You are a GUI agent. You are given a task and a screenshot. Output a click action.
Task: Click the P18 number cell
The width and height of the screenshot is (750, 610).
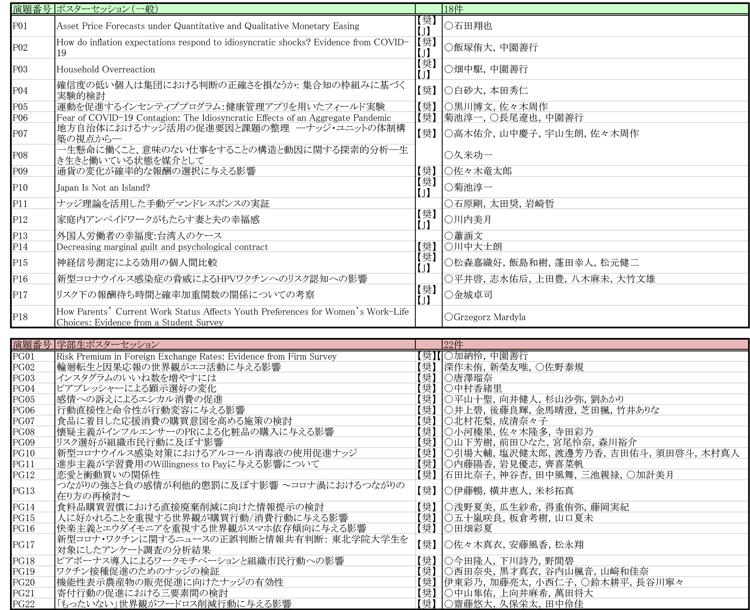[x=33, y=317]
